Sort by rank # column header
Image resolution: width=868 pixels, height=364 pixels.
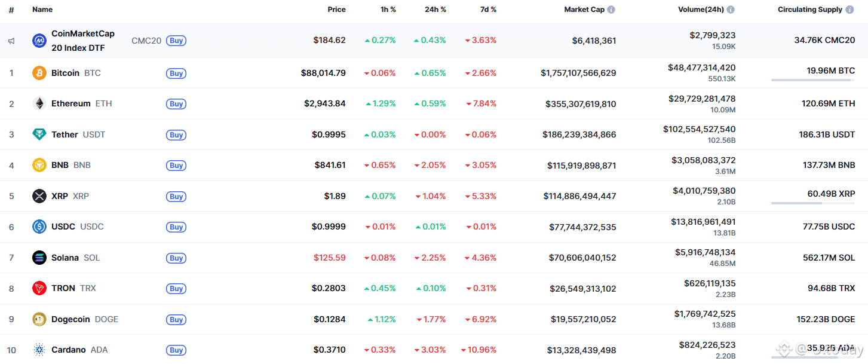[x=11, y=10]
